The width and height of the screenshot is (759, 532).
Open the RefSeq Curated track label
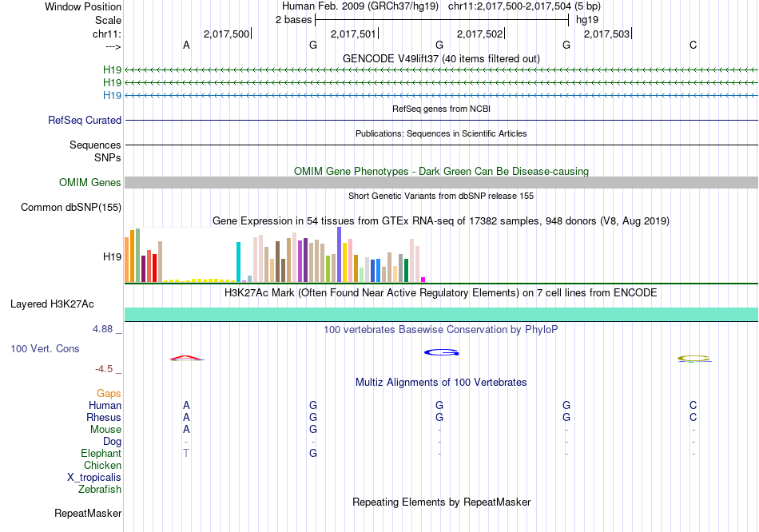tap(84, 120)
